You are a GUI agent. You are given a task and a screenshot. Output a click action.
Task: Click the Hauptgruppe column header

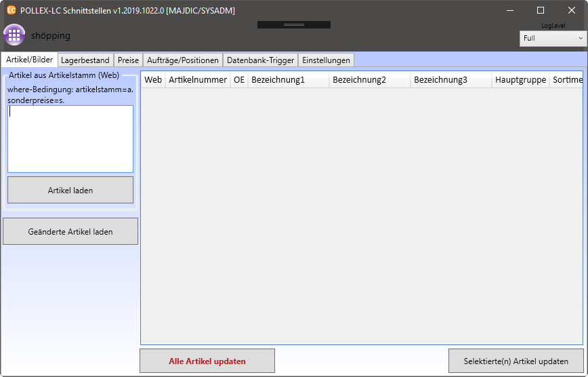[x=520, y=80]
